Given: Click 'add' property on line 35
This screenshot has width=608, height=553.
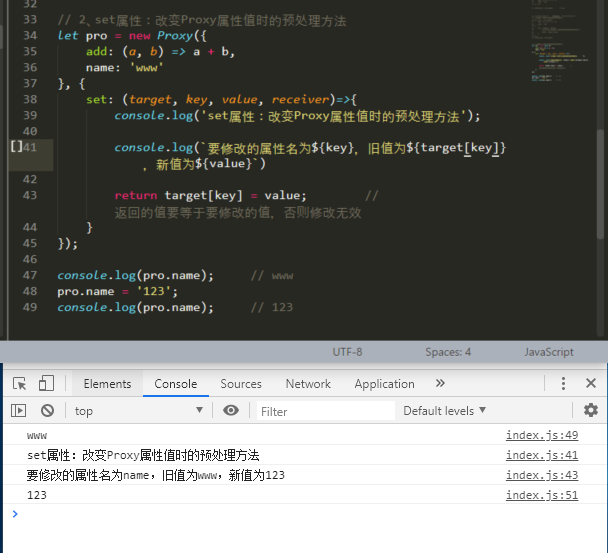Looking at the screenshot, I should tap(97, 51).
